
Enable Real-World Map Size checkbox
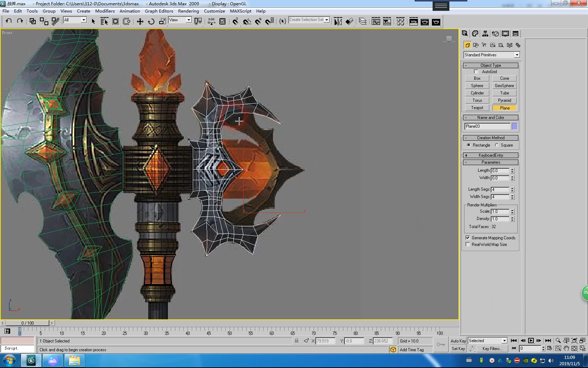coord(468,245)
